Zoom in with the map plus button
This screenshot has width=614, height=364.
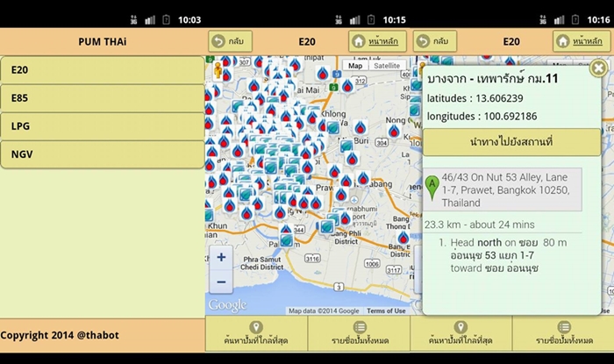(221, 257)
